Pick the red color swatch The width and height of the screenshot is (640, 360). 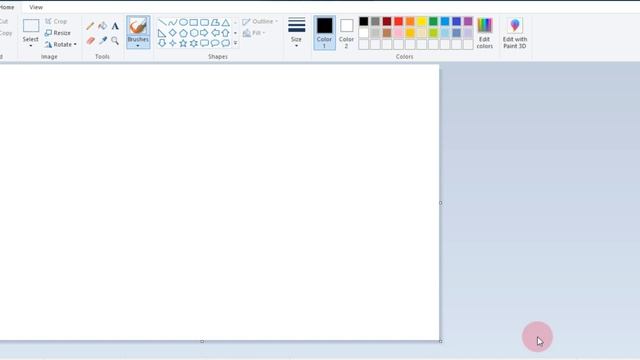coord(398,21)
